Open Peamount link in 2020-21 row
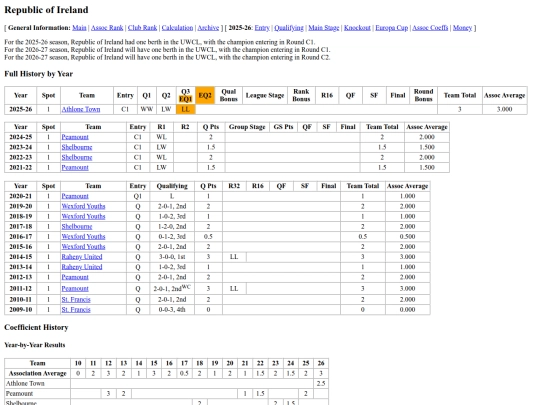 pyautogui.click(x=75, y=196)
